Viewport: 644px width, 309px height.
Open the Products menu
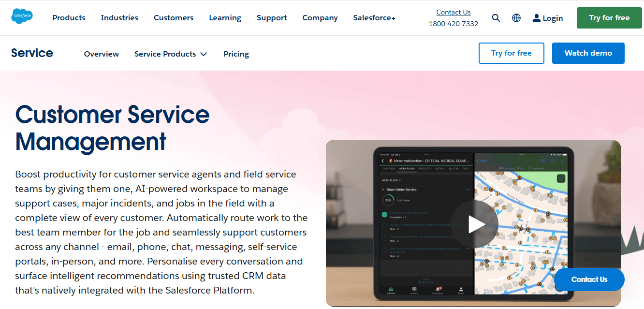[x=69, y=18]
